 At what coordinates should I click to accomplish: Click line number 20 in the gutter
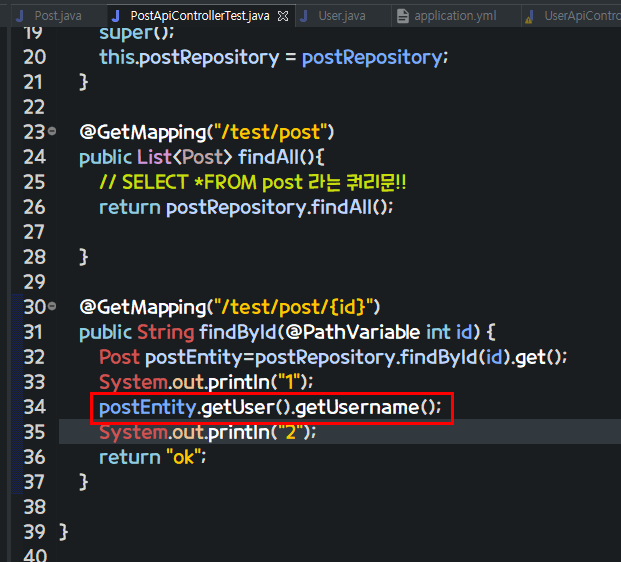point(34,57)
